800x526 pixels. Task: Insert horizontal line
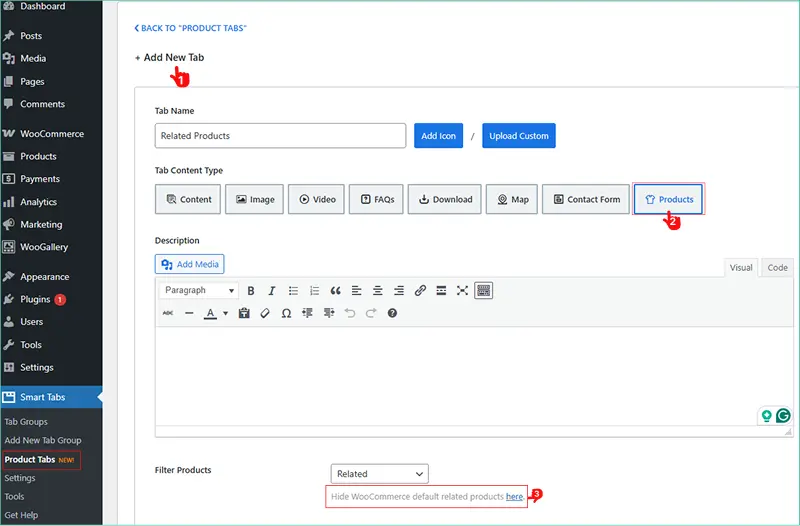189,313
